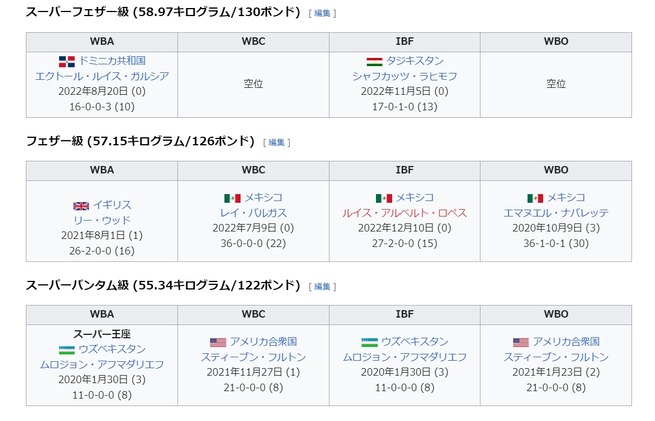Click Mexico flag in featherweight WBO cell

tap(535, 198)
